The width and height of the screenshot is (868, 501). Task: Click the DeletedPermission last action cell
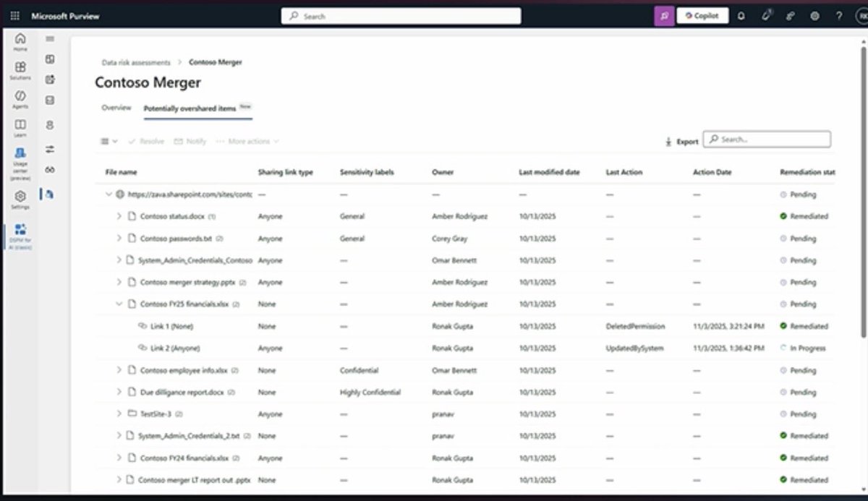click(x=635, y=326)
